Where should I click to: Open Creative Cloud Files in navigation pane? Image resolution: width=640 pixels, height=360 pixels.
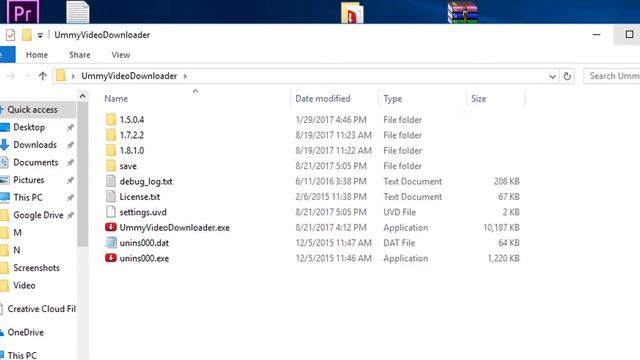(x=41, y=309)
